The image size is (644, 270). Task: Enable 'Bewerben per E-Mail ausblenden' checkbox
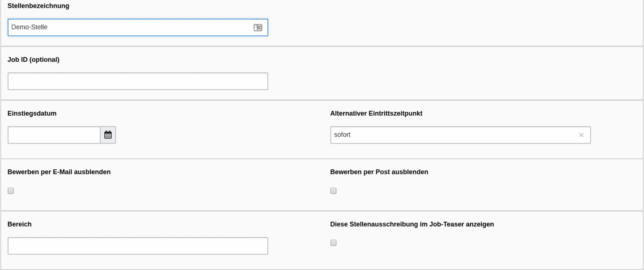11,191
